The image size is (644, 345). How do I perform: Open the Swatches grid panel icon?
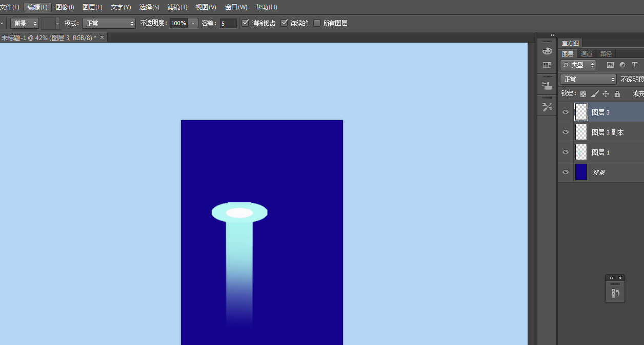pyautogui.click(x=547, y=65)
